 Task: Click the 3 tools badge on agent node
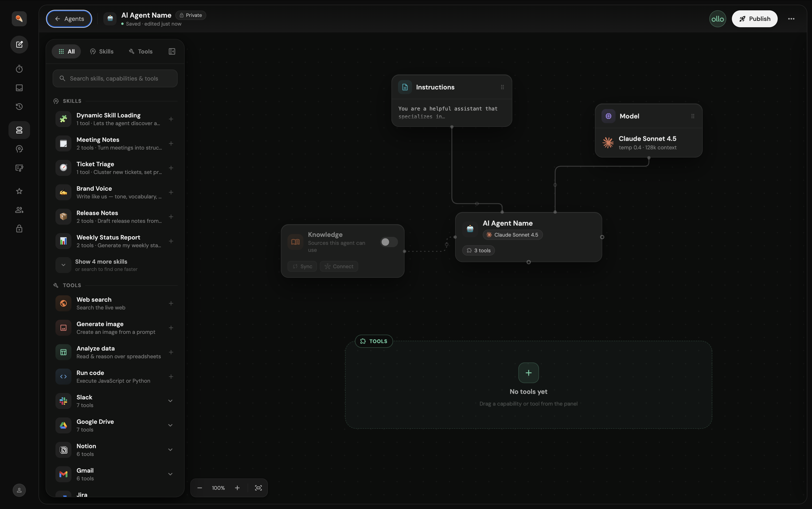point(478,251)
